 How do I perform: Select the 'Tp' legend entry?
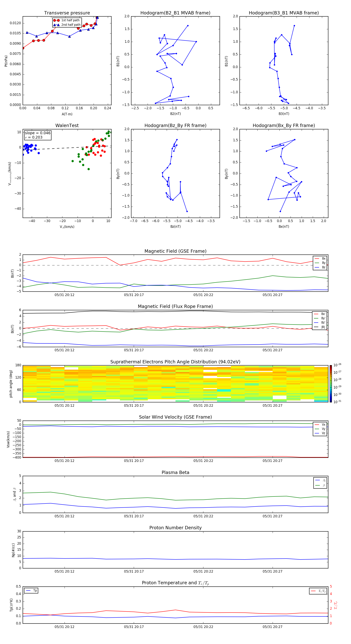point(31,591)
